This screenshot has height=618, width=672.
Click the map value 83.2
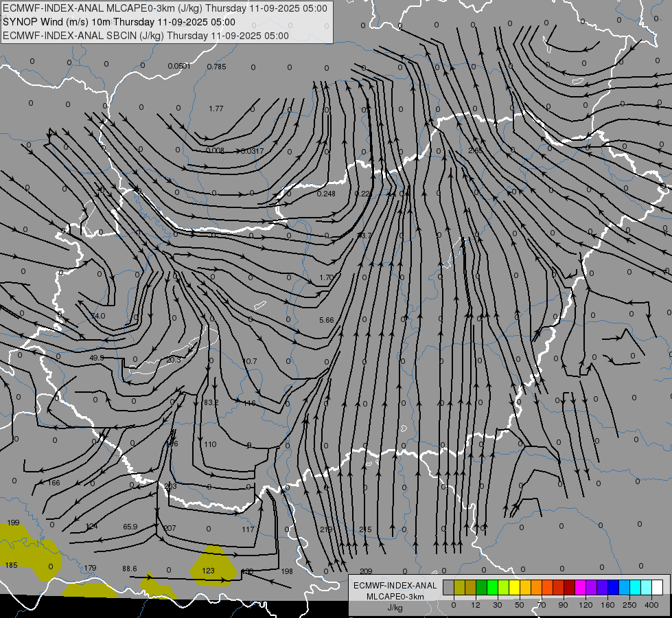pos(211,402)
